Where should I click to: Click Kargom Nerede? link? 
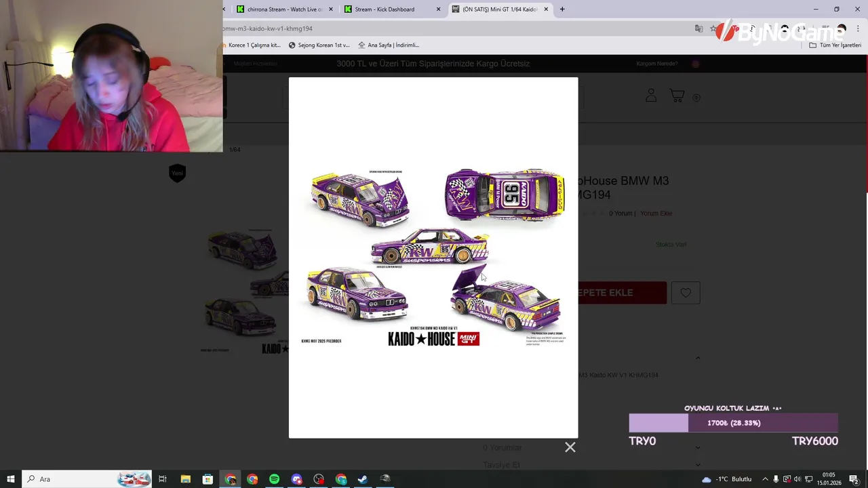(656, 64)
